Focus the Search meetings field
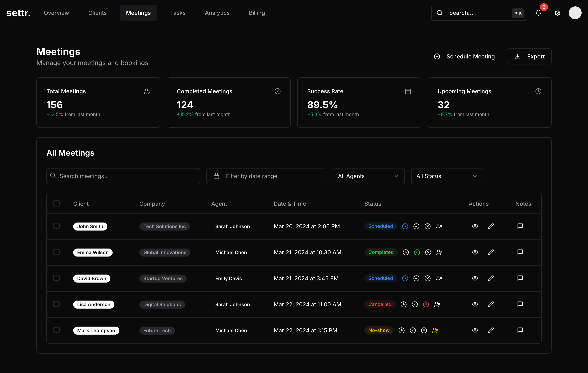The height and width of the screenshot is (373, 588). coord(123,176)
